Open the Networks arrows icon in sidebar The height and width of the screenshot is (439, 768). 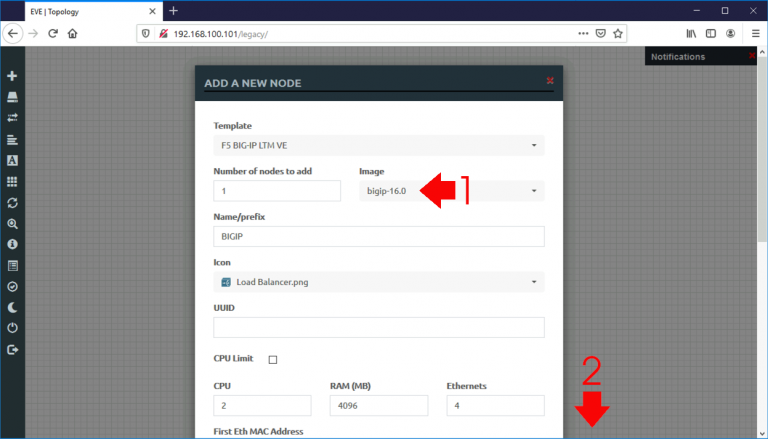[12, 118]
